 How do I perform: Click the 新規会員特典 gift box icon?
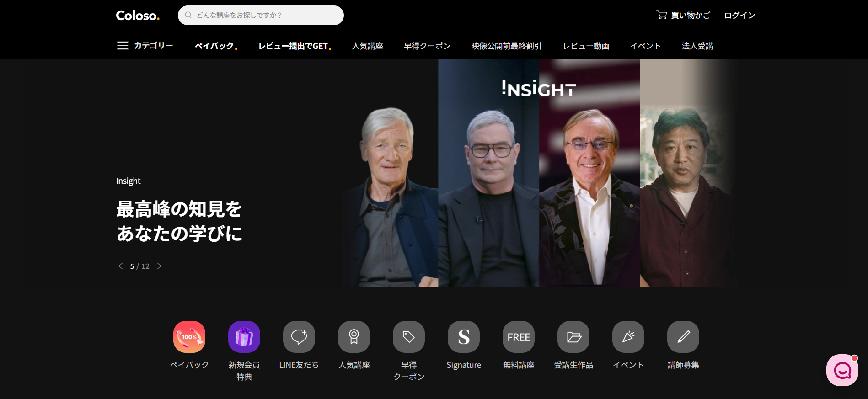pos(244,337)
